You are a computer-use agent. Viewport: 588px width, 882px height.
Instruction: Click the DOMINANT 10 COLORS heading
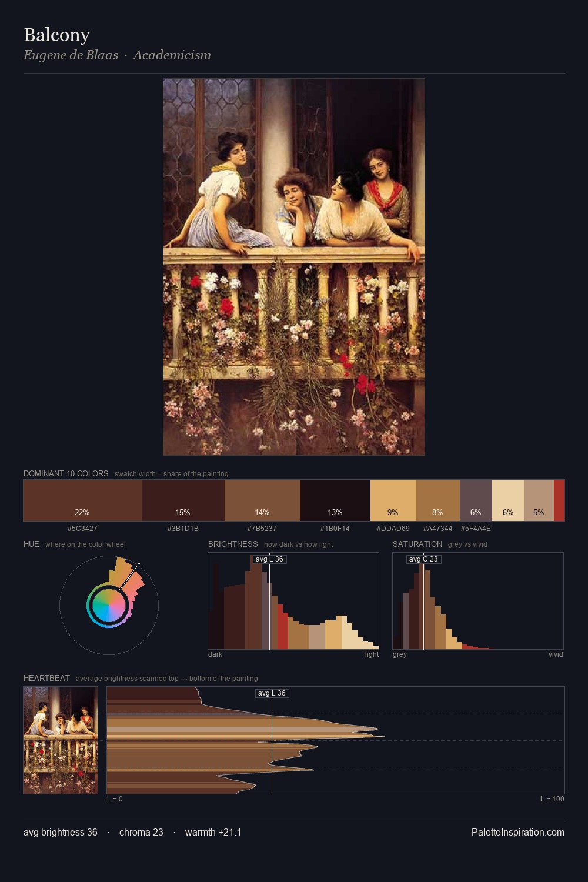pos(66,473)
